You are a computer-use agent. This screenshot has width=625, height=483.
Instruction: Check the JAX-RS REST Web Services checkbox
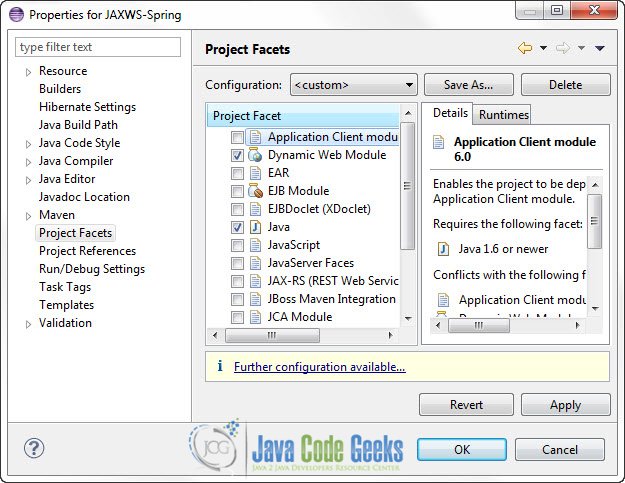[237, 281]
